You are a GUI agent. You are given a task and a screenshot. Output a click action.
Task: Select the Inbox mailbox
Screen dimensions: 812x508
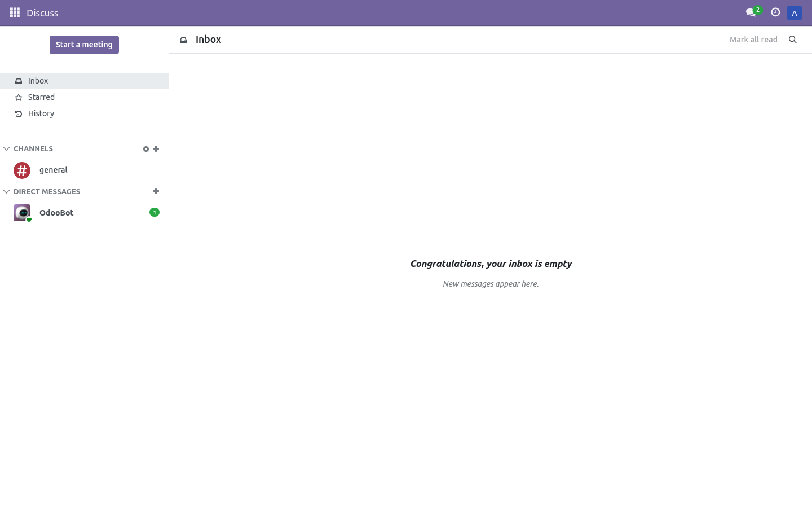click(x=85, y=81)
